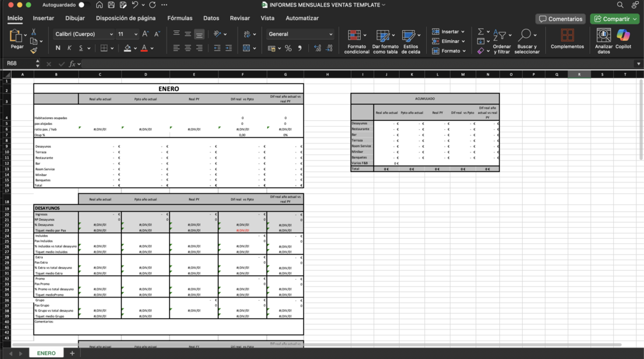
Task: Click the text orientation icon
Action: (218, 34)
